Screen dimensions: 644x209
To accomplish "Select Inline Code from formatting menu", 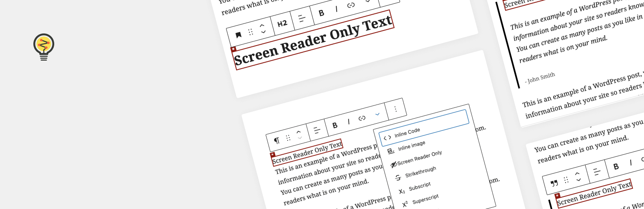I will point(424,128).
